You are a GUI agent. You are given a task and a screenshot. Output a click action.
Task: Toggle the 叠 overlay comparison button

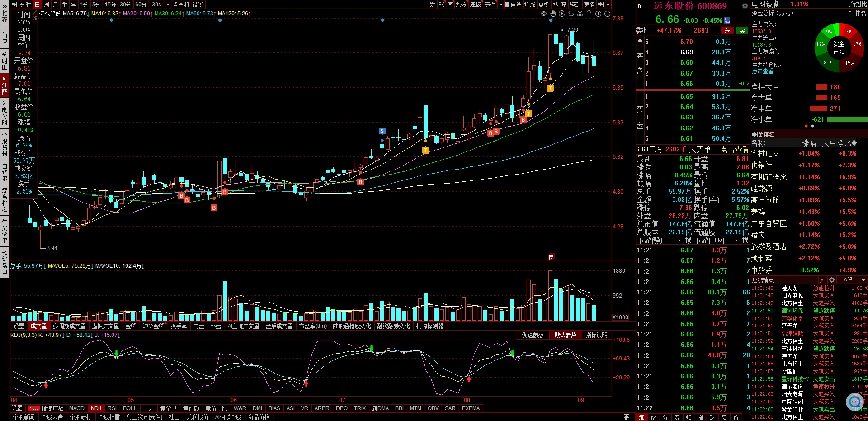(555, 5)
